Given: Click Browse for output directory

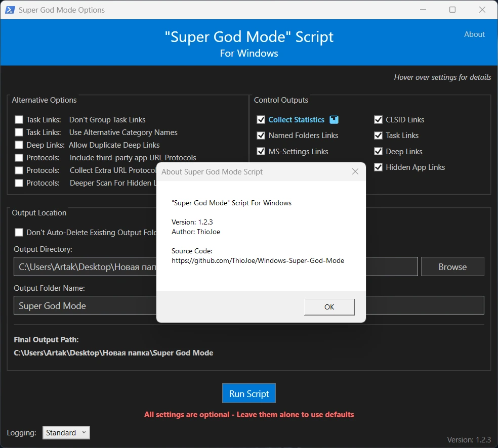Looking at the screenshot, I should tap(452, 267).
